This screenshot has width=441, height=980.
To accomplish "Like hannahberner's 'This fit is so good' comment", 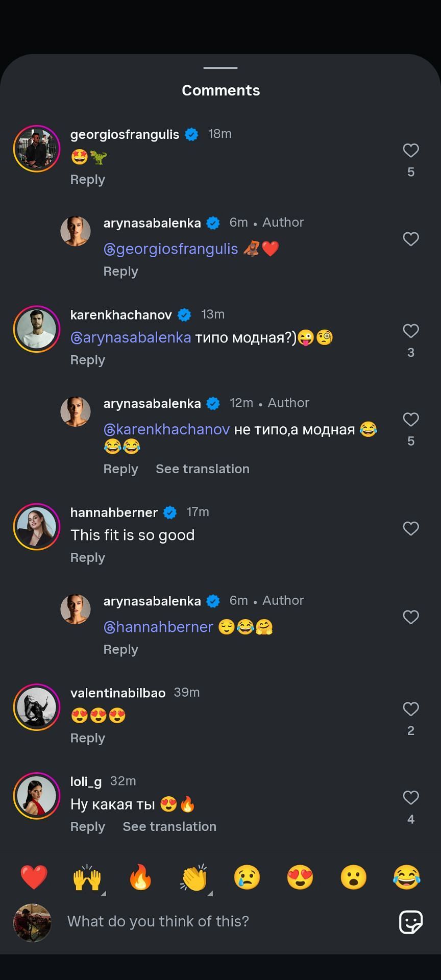I will coord(411,529).
